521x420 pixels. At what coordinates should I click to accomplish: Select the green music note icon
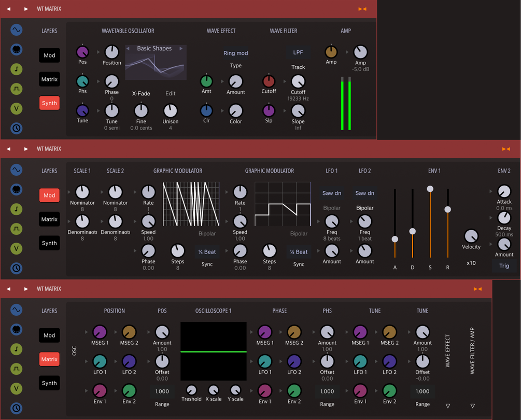(x=16, y=69)
